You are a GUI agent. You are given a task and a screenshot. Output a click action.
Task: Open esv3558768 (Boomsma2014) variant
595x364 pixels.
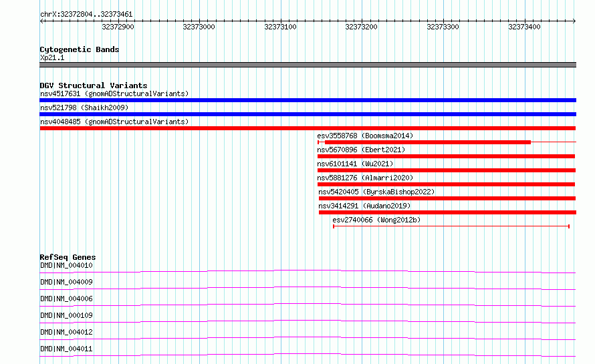tap(365, 136)
